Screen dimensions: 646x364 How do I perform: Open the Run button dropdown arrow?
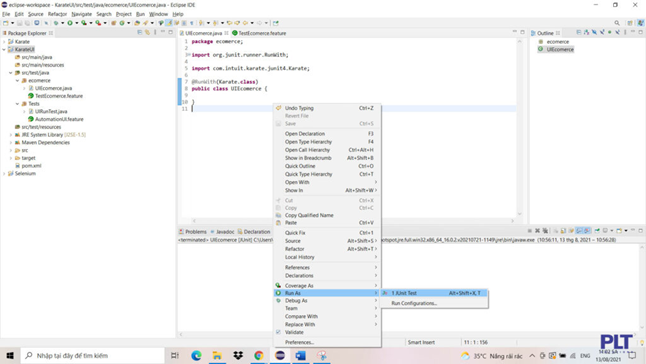77,23
